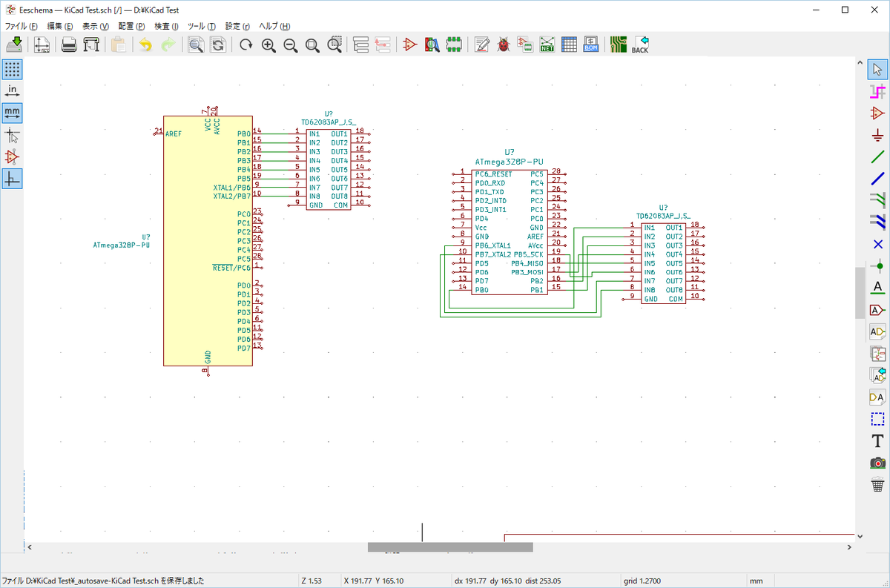Open the Find text tool
Image resolution: width=890 pixels, height=588 pixels.
point(196,45)
